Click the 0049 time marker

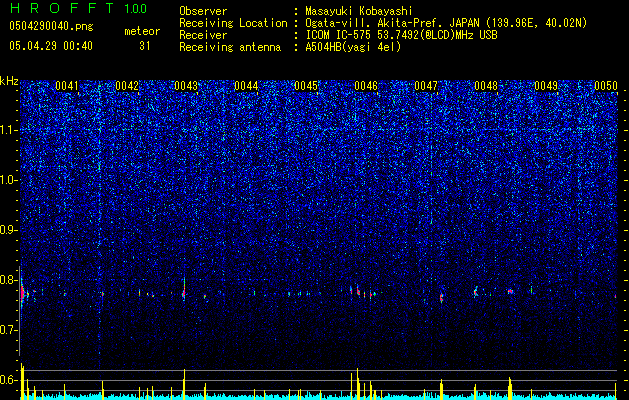[546, 86]
